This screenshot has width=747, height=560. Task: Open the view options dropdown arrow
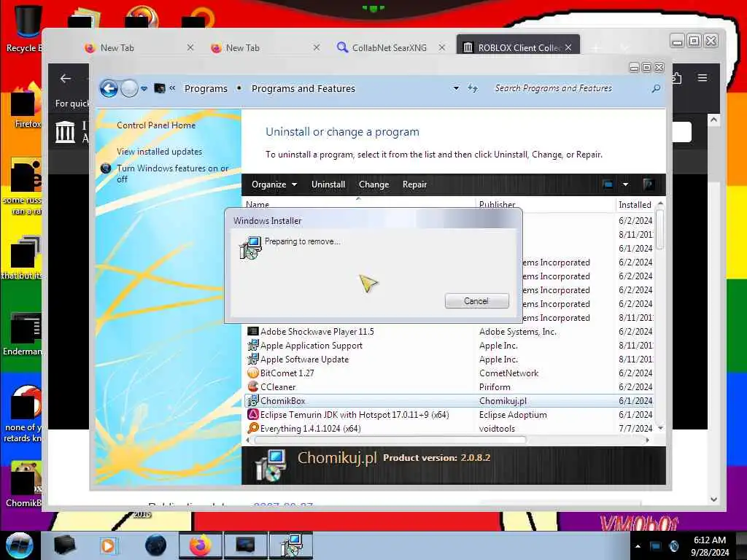pos(625,184)
